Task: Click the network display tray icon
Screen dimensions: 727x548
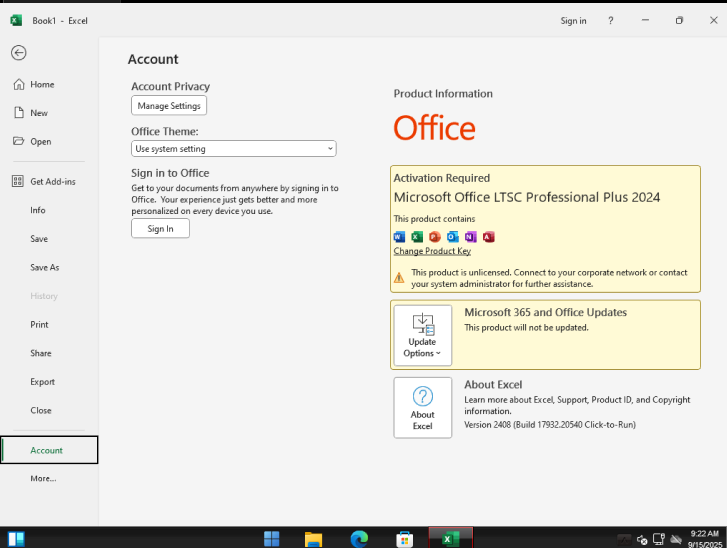Action: click(x=659, y=539)
